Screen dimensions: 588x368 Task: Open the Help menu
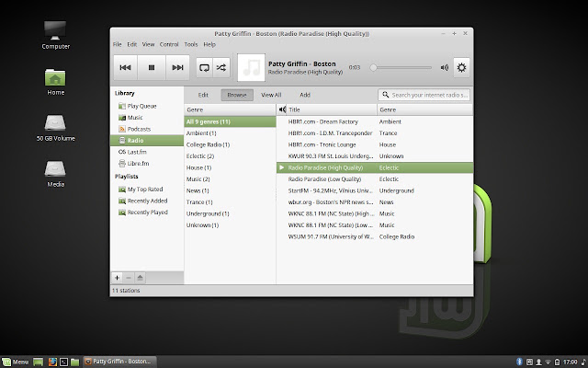pyautogui.click(x=209, y=44)
